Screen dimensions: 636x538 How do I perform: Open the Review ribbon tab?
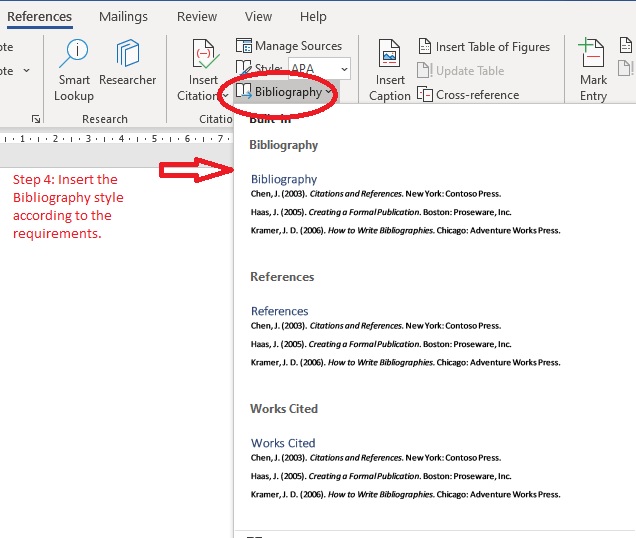pos(197,17)
